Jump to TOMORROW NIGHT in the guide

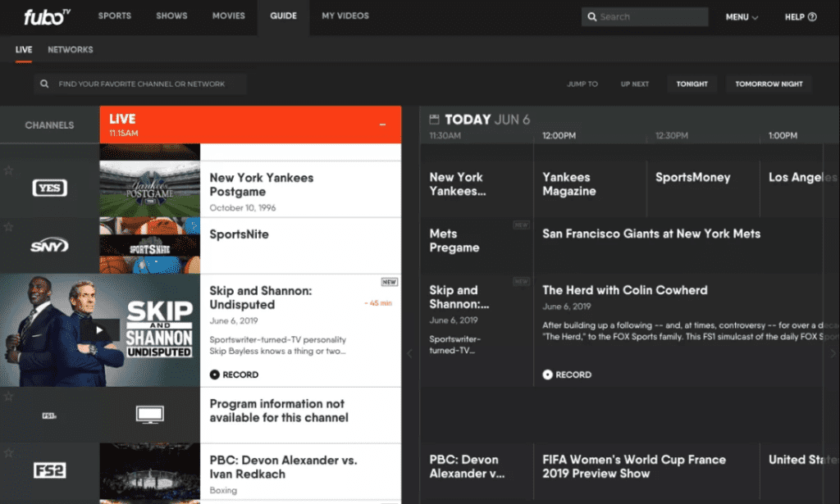point(769,84)
